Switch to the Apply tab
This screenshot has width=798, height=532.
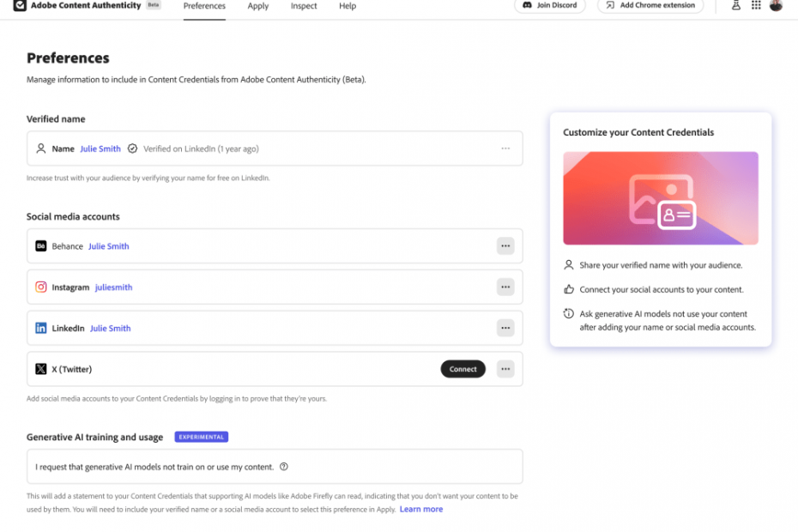[258, 6]
